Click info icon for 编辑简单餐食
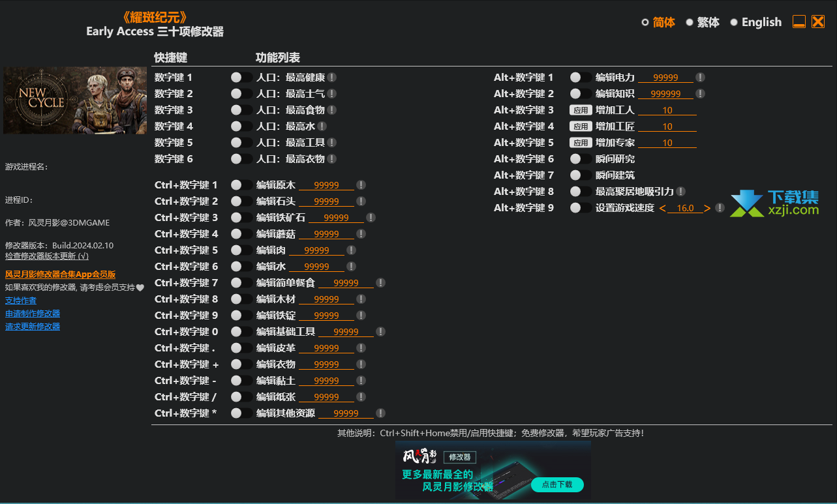Viewport: 837px width, 504px height. click(x=380, y=282)
